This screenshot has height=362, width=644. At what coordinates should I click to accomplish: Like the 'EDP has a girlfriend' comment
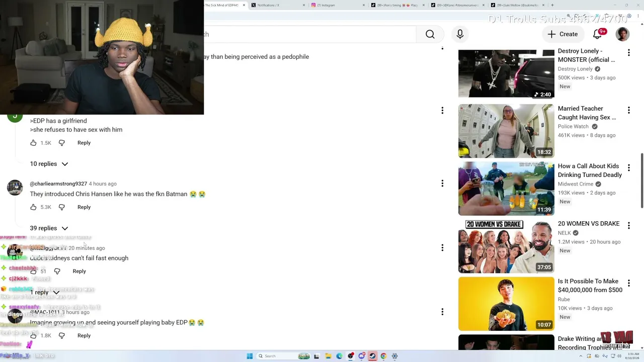coord(33,143)
